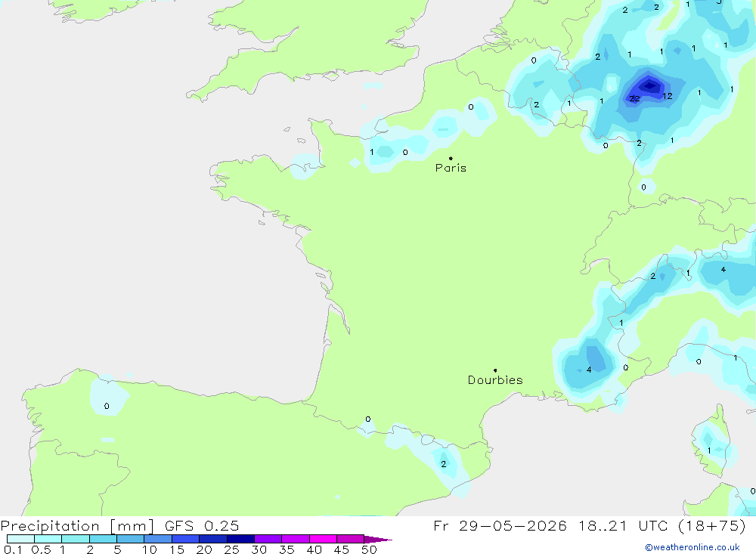Click the legend tick label '25'
This screenshot has height=554, width=756.
point(232,549)
